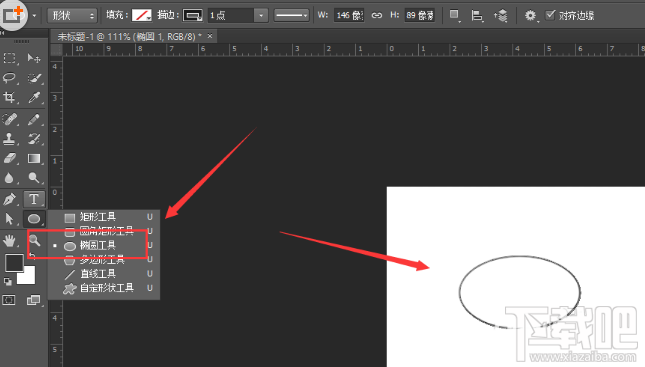Toggle the 对齐边缘 checkbox
The image size is (645, 367).
click(x=550, y=15)
